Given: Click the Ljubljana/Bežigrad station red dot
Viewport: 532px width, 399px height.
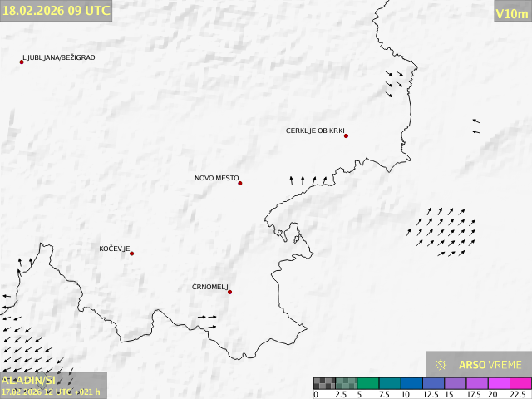Looking at the screenshot, I should pos(22,62).
